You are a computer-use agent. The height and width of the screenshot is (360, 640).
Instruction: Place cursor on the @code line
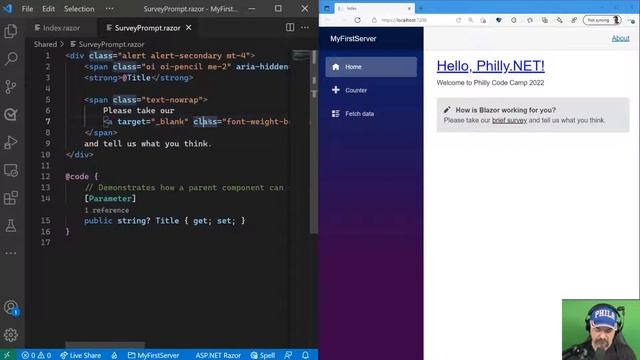point(82,176)
